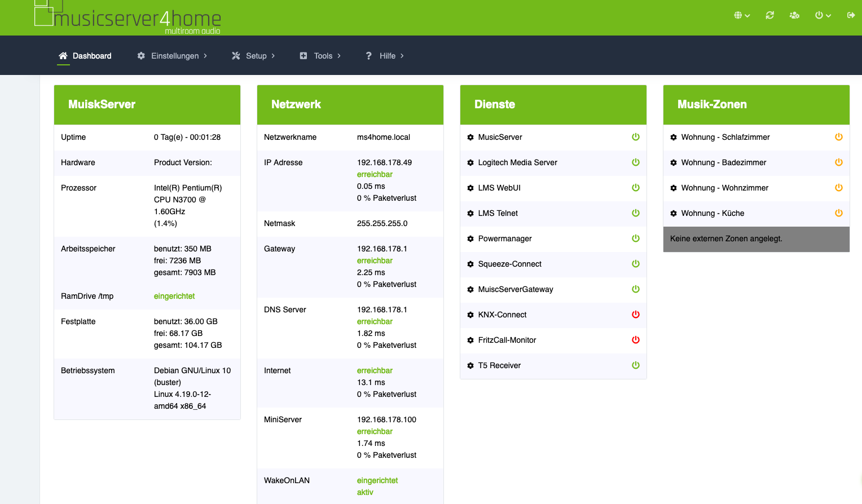Open user management icon in the header
Screen dimensions: 862x504
[x=794, y=15]
